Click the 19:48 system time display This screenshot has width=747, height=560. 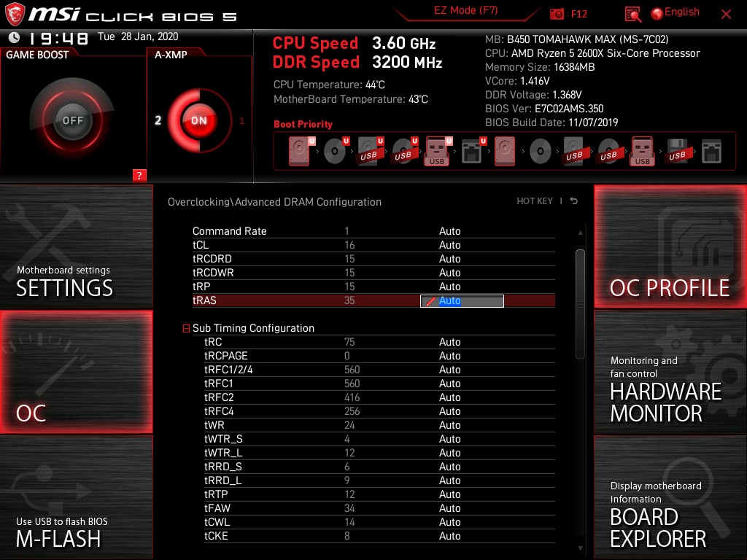tap(58, 38)
